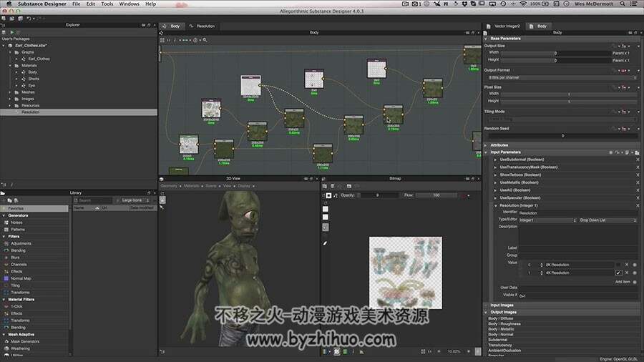Click the folder icon in Input Parameters header
644x362 pixels.
click(x=637, y=152)
